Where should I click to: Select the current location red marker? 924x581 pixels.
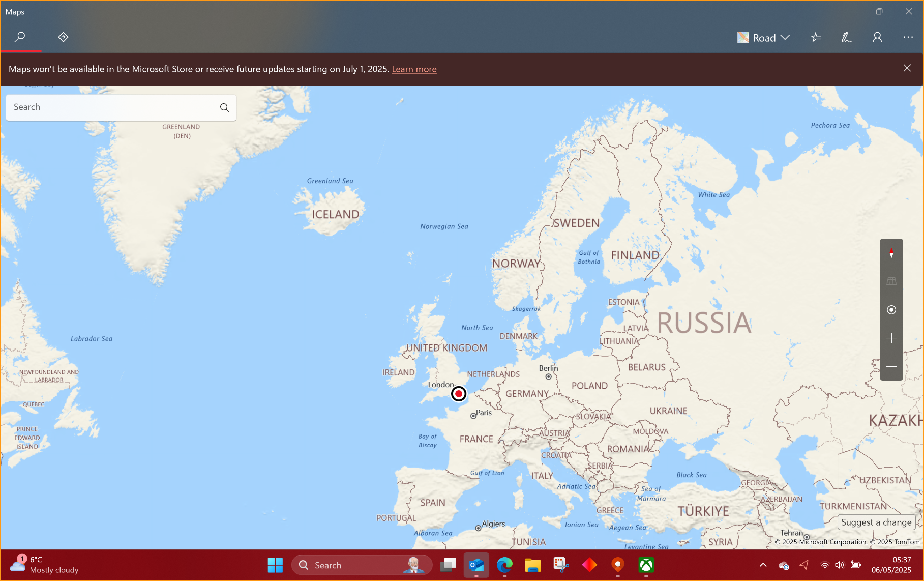459,394
